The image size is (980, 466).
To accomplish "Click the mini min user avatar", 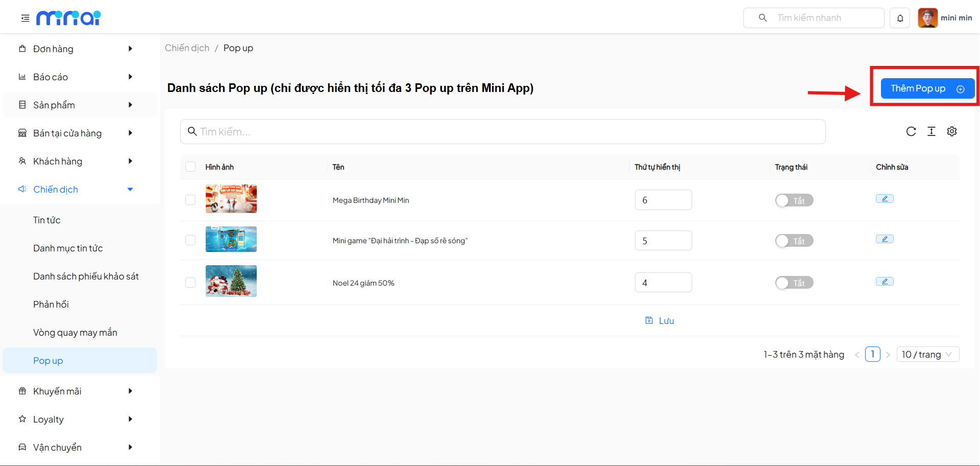I will point(927,18).
